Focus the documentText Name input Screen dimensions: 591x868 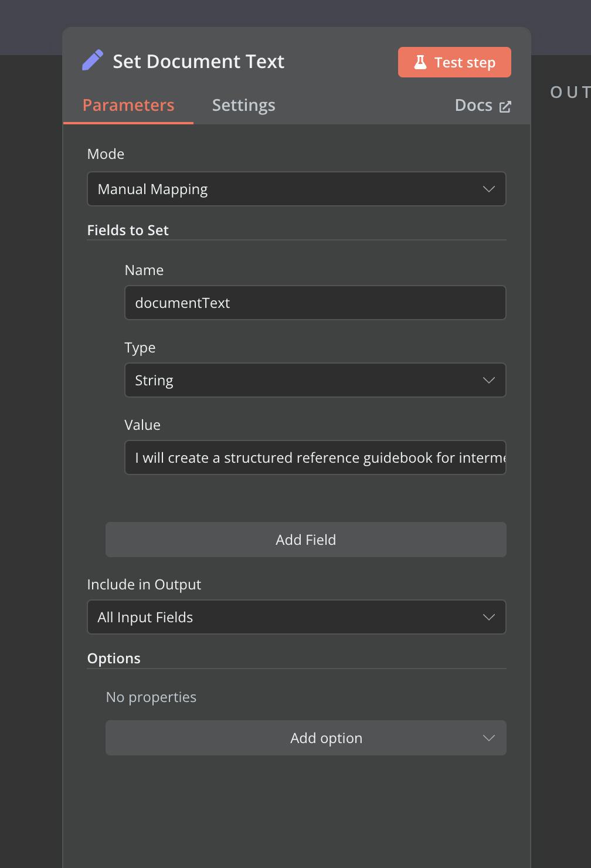[x=315, y=303]
